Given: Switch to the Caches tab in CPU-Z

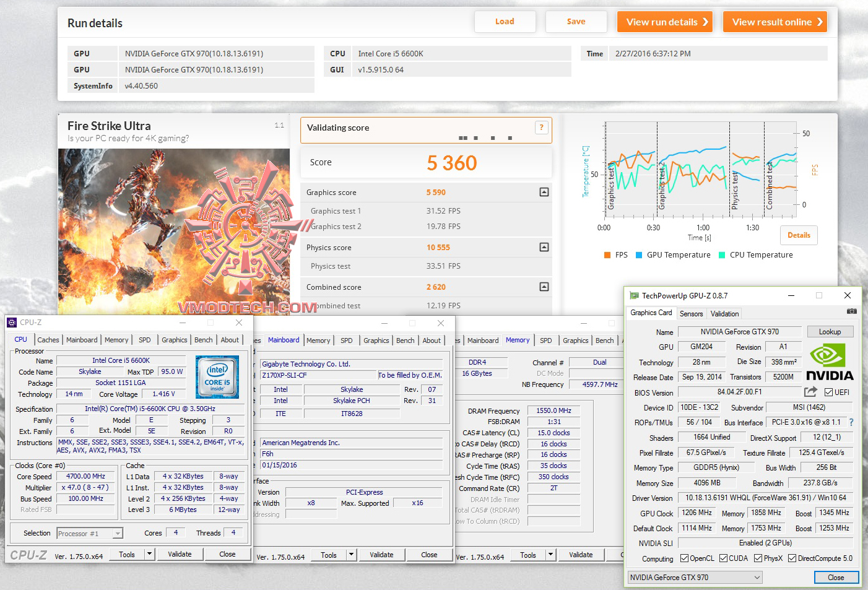Looking at the screenshot, I should (x=48, y=340).
